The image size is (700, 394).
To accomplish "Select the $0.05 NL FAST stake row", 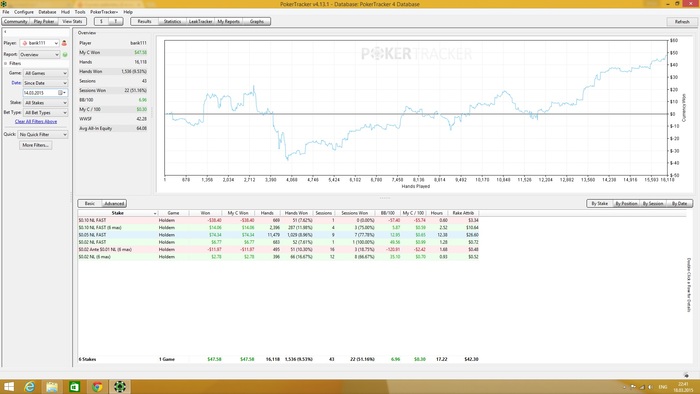I will tap(279, 235).
